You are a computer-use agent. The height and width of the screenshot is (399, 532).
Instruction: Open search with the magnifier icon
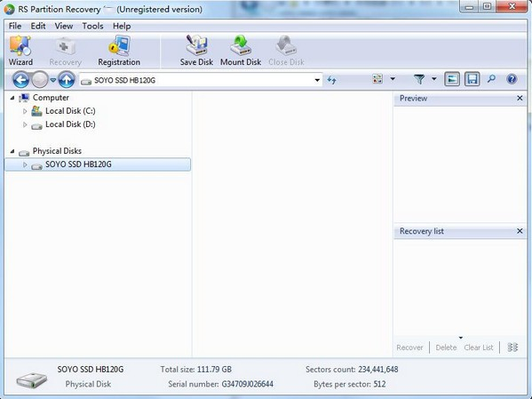click(491, 79)
